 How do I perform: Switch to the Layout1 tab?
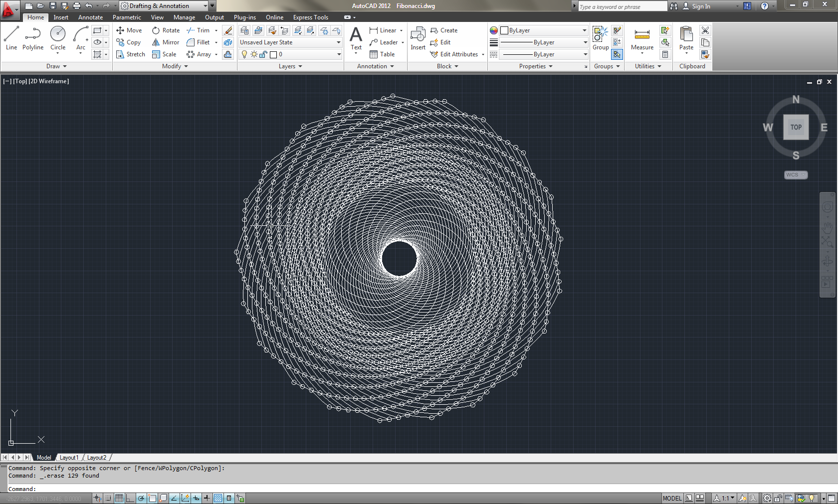point(69,458)
